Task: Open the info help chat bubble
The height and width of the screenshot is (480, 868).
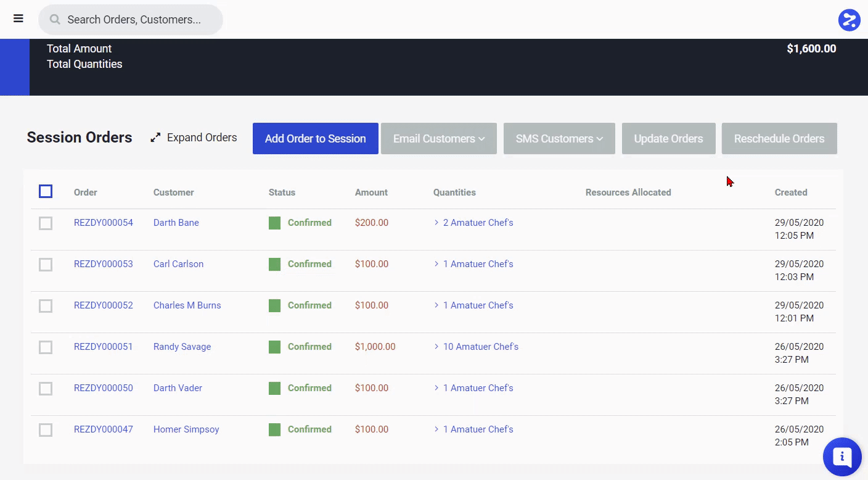Action: pos(842,457)
